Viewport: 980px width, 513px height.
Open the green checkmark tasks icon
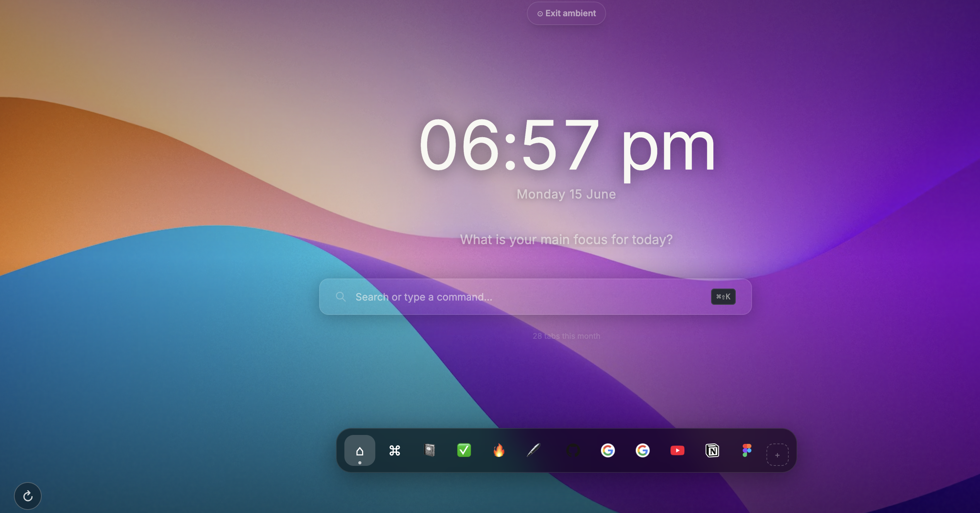pyautogui.click(x=464, y=450)
